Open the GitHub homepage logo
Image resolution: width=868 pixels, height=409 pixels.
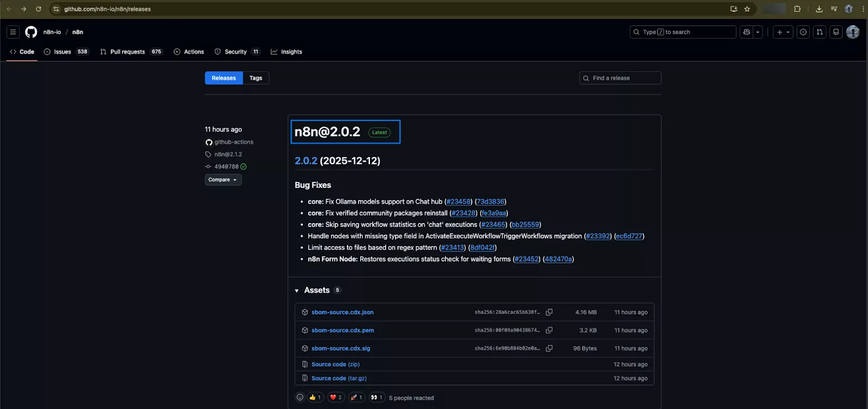tap(31, 32)
